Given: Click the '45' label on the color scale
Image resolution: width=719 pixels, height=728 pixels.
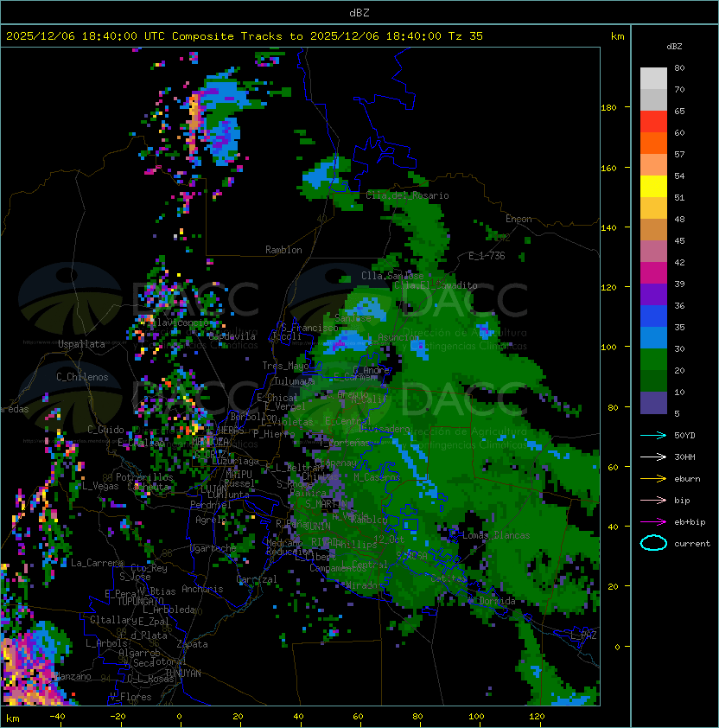Looking at the screenshot, I should tap(679, 240).
